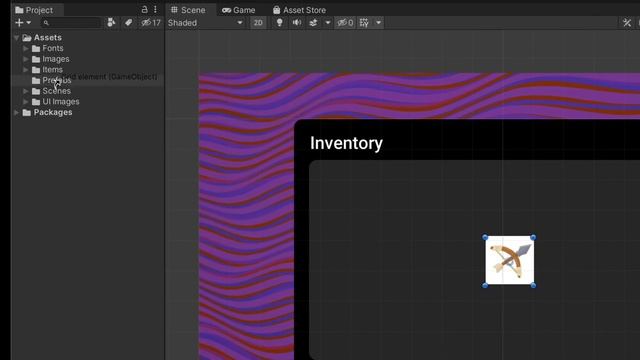This screenshot has width=640, height=360.
Task: Open the Shaded draw mode dropdown
Action: click(205, 23)
